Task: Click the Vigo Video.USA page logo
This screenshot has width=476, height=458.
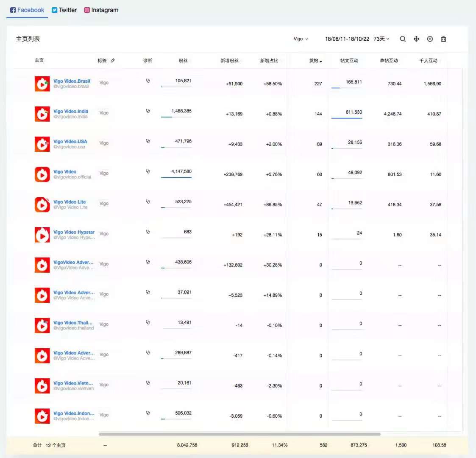Action: [42, 144]
